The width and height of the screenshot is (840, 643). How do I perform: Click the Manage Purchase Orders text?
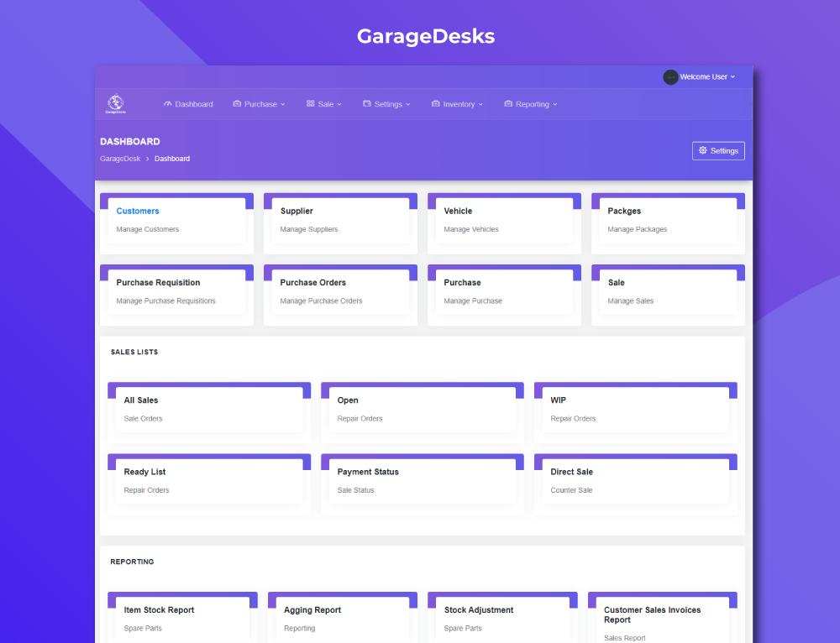[322, 301]
